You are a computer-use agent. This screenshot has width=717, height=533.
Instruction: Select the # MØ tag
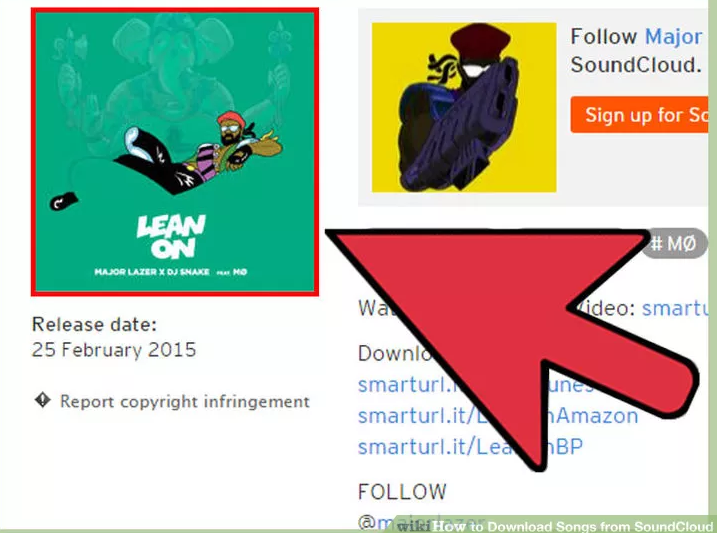(674, 243)
